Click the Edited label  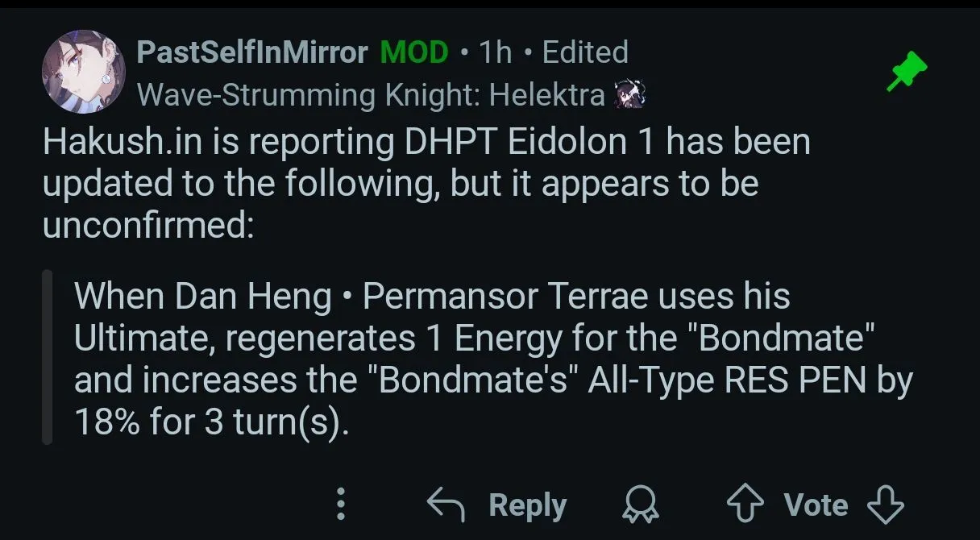coord(585,52)
